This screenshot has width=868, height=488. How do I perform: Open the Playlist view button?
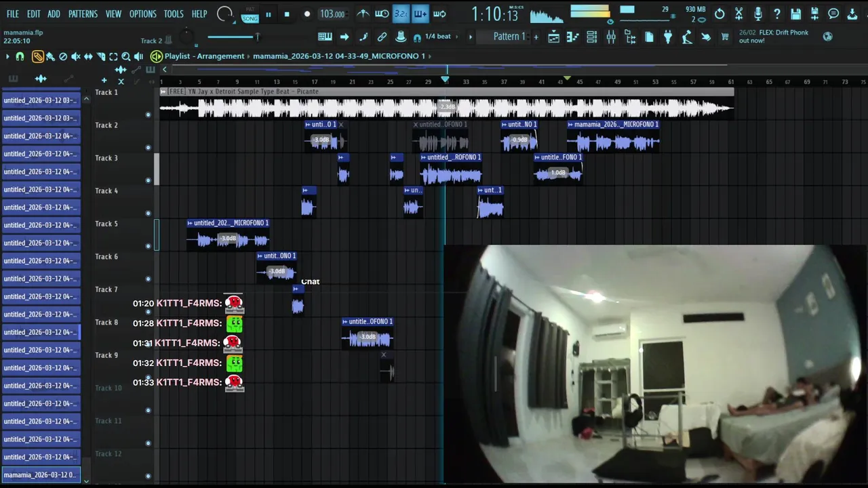(554, 37)
